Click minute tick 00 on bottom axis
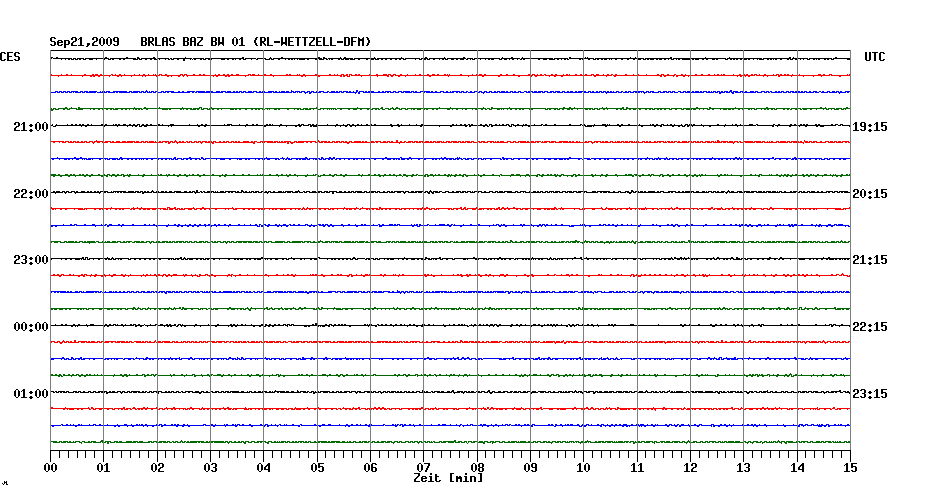Screen dimensions: 930x494 click(x=51, y=467)
